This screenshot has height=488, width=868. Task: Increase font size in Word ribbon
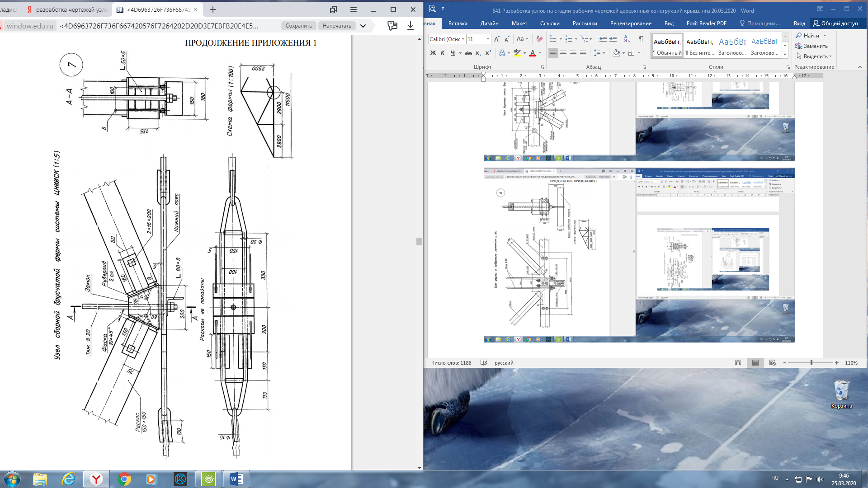point(497,39)
